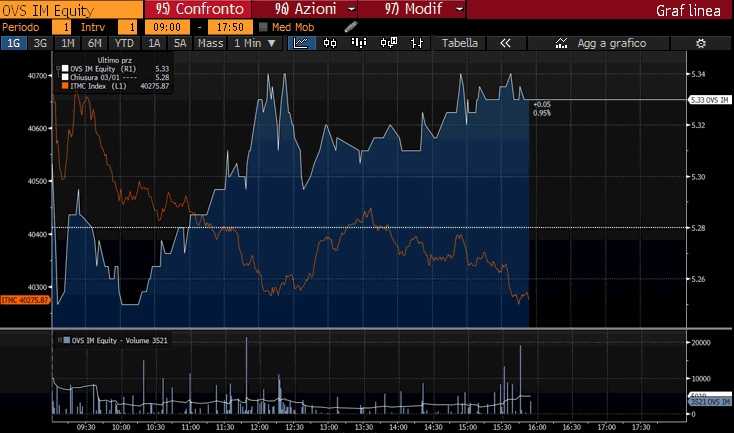Open the 97) Modif dropdown menu
The width and height of the screenshot is (734, 433).
(412, 9)
